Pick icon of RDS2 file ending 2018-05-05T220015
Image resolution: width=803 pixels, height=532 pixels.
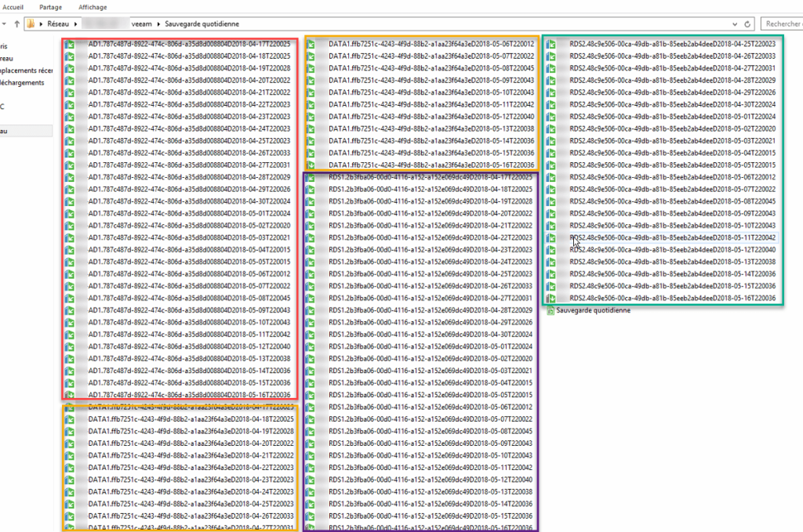click(x=551, y=165)
